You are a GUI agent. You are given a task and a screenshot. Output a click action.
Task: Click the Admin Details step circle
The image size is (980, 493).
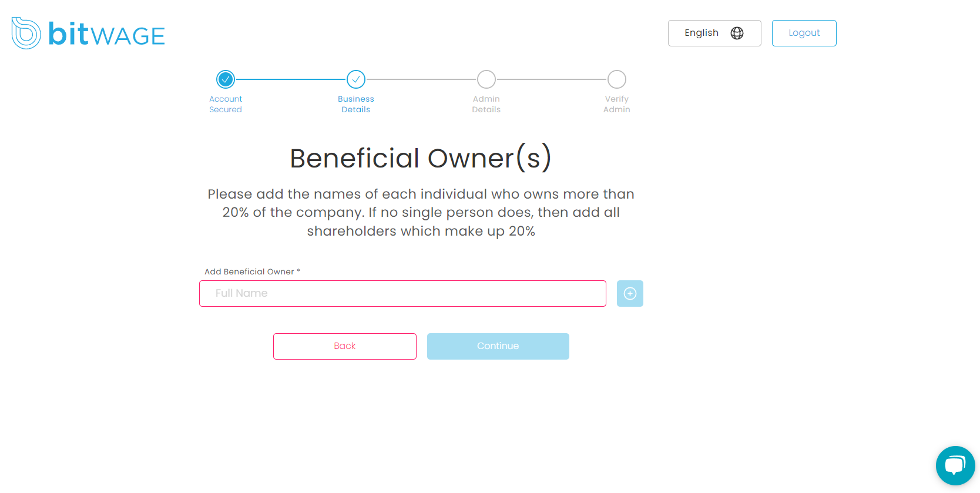click(x=486, y=79)
